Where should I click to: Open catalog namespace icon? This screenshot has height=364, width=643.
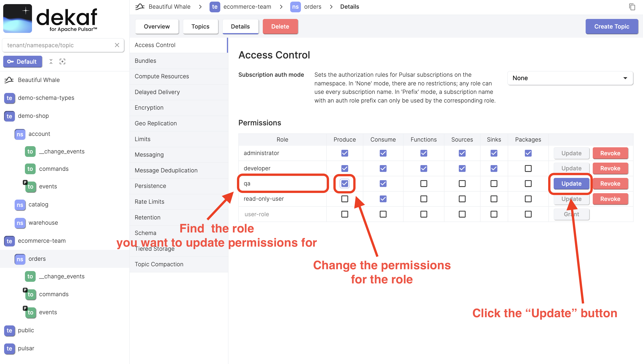pyautogui.click(x=20, y=205)
